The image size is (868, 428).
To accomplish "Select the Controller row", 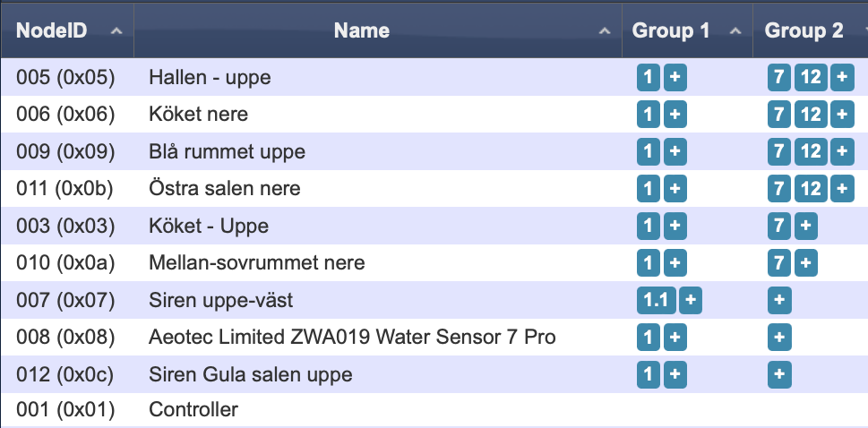I will [434, 410].
